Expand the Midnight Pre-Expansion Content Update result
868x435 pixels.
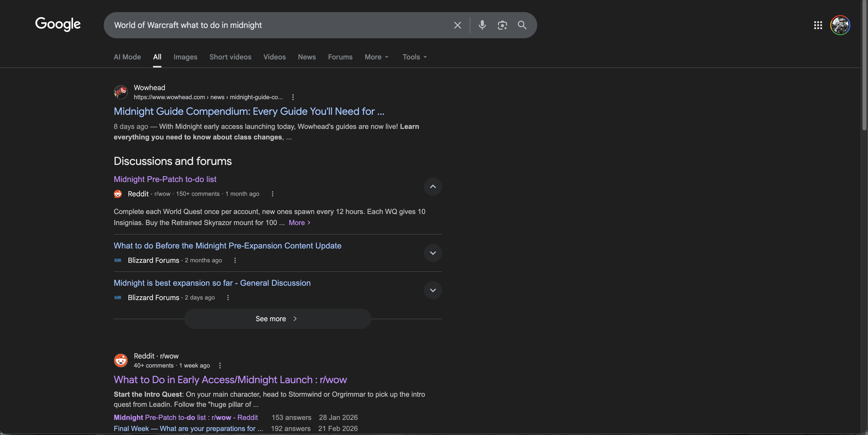433,253
